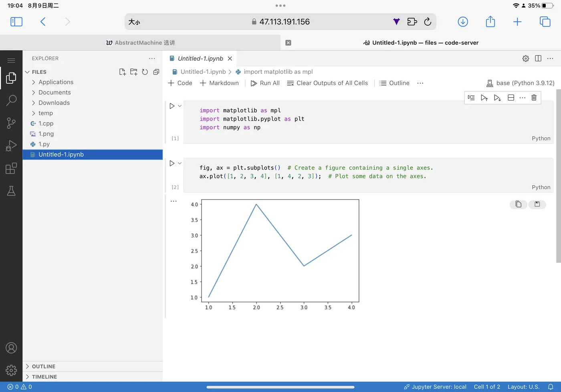Create a new folder in FILES
The image size is (561, 392).
[x=134, y=72]
